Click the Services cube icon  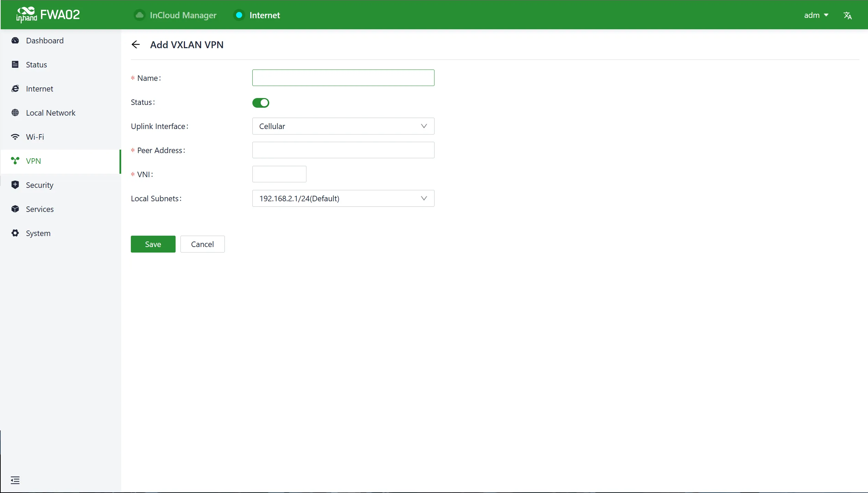coord(15,209)
